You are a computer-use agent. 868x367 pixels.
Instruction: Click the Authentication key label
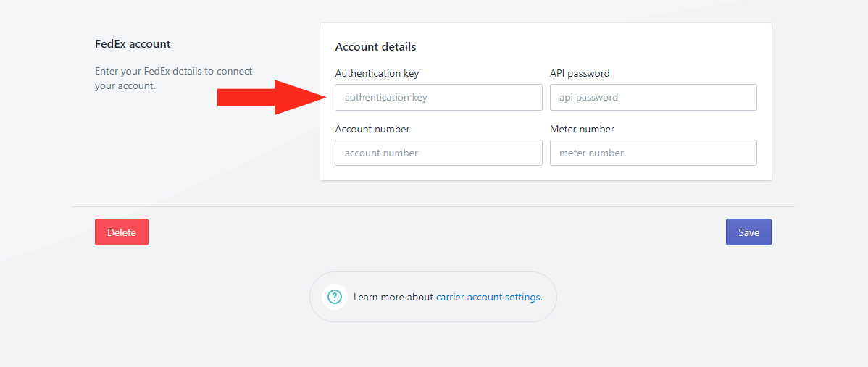coord(377,73)
